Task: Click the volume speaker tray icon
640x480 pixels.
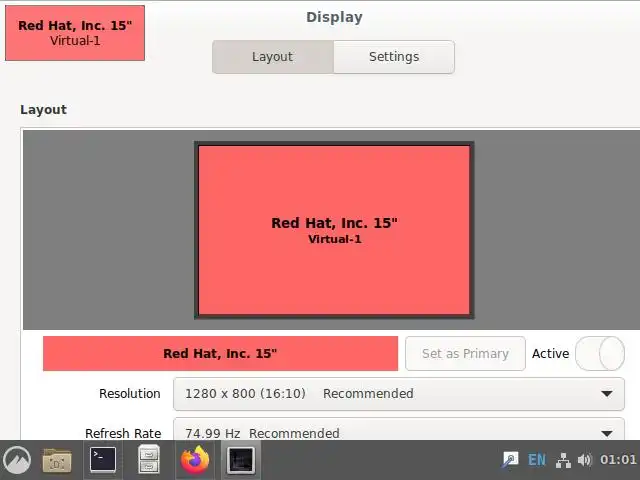Action: point(584,460)
